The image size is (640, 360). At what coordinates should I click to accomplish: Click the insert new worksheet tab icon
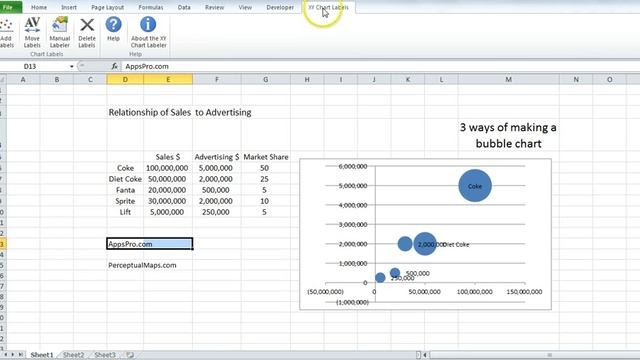tap(130, 355)
